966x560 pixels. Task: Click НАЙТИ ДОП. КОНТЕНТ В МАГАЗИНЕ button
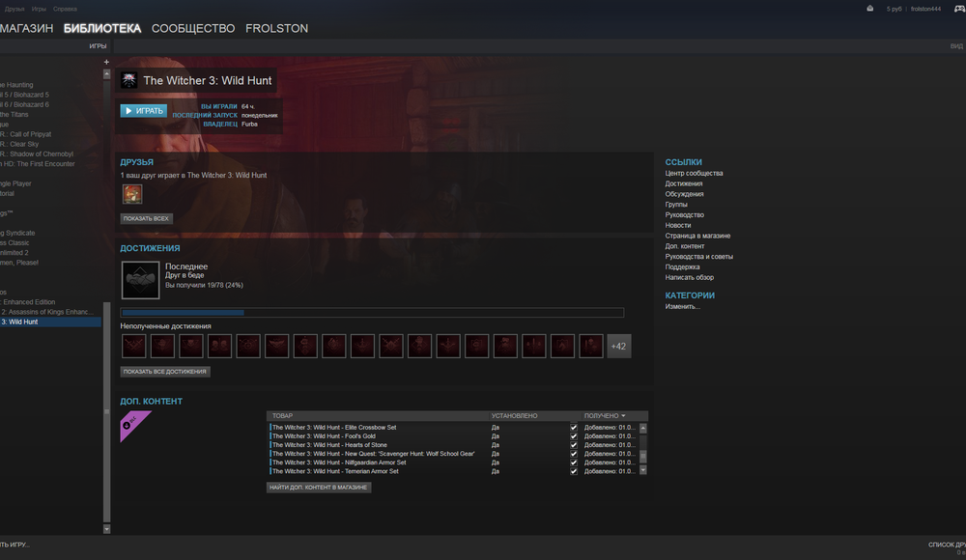[x=319, y=488]
